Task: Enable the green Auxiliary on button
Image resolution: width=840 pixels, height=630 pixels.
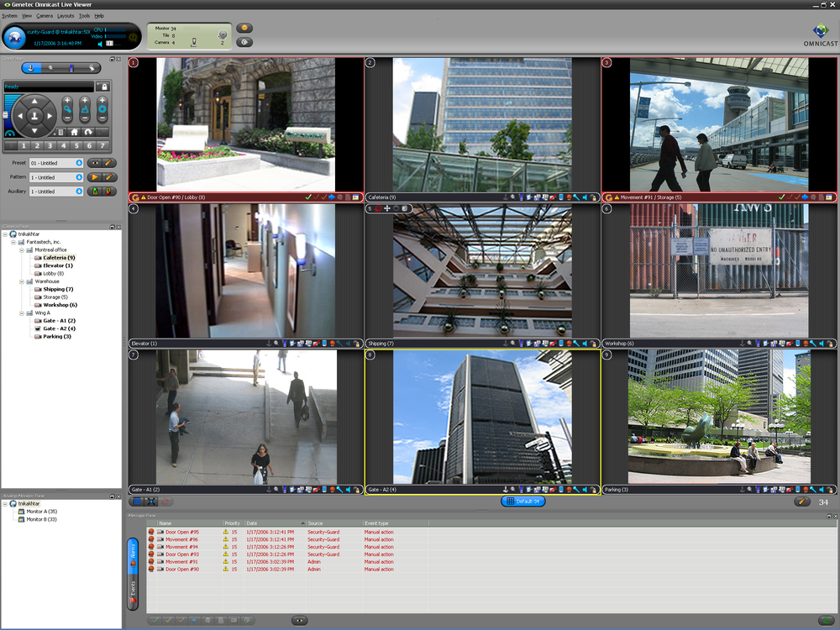Action: [94, 191]
